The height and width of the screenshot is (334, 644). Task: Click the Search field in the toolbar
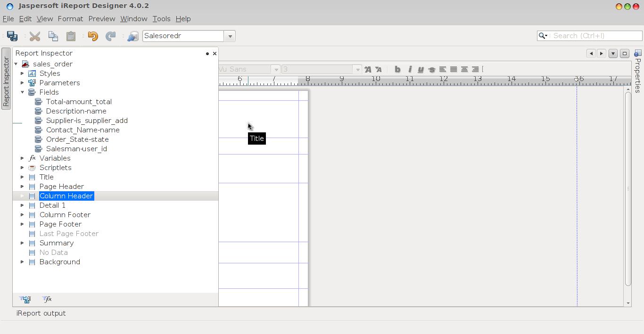coord(594,35)
